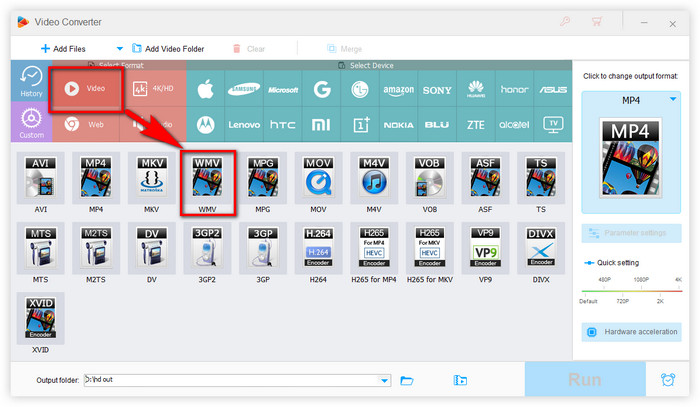Open Google device profiles

[x=321, y=89]
